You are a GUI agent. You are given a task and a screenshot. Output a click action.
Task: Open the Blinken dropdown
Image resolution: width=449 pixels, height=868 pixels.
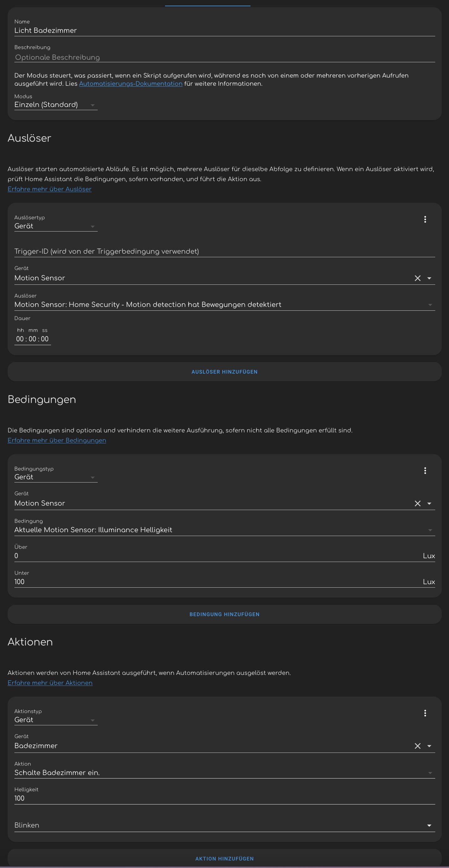coord(224,825)
